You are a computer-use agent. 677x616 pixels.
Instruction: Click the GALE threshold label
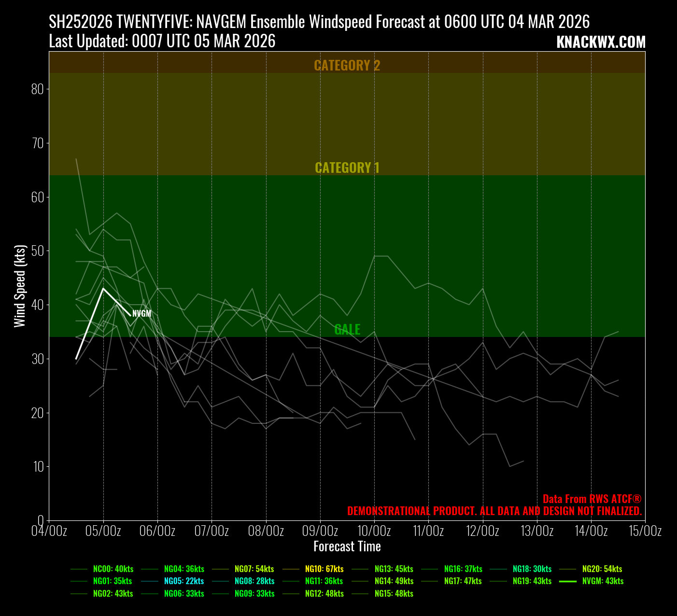(347, 330)
